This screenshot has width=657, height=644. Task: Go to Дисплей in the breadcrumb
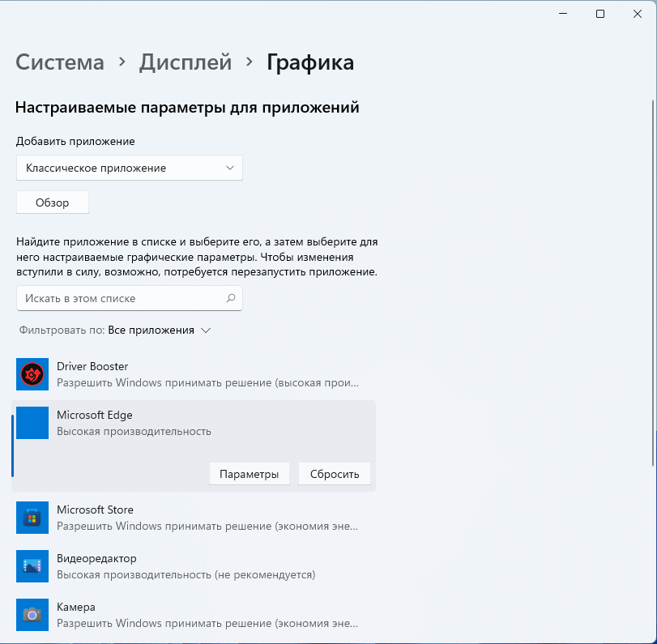point(186,62)
